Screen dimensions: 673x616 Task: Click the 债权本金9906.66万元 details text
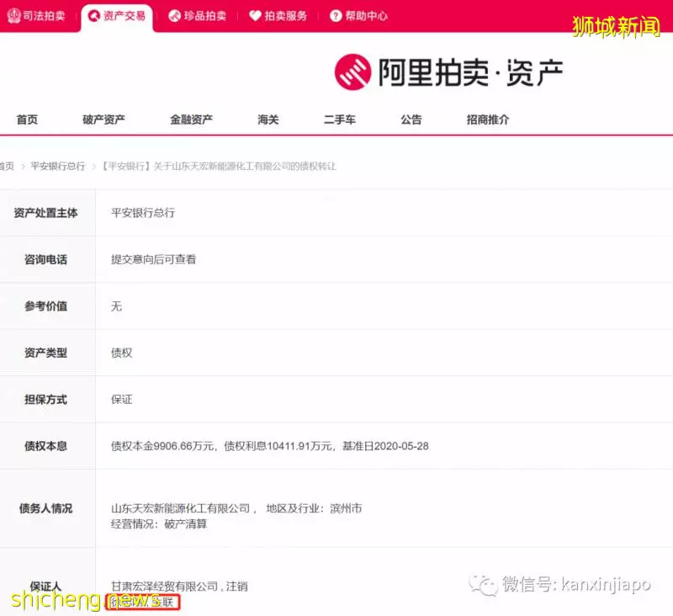tap(269, 446)
